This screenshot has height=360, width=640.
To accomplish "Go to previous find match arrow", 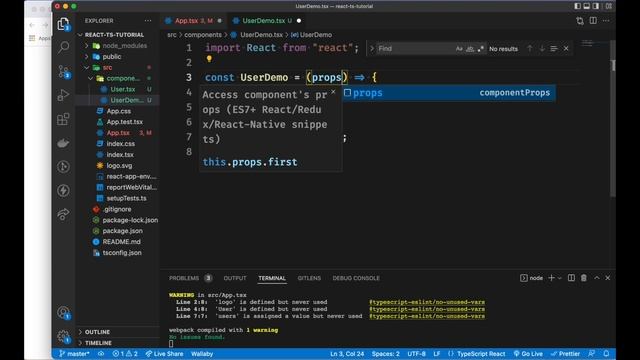I will 529,49.
